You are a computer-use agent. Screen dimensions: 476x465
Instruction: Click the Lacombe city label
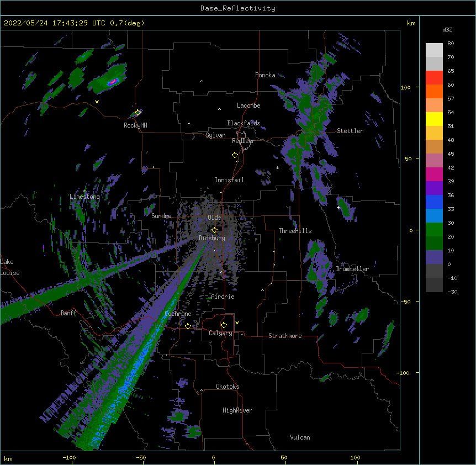point(248,105)
